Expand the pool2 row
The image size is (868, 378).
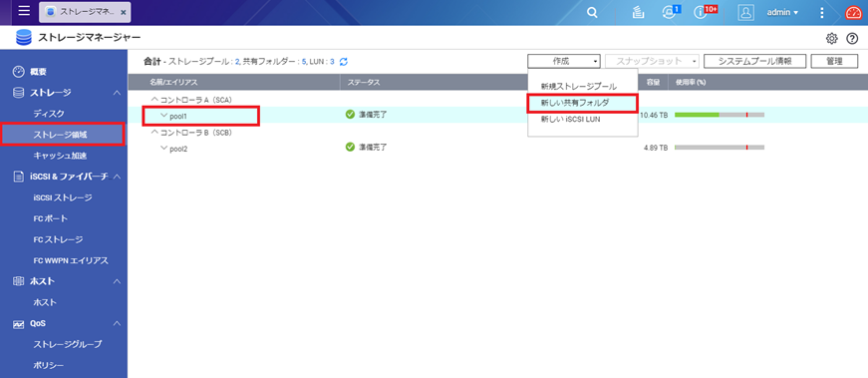point(163,148)
